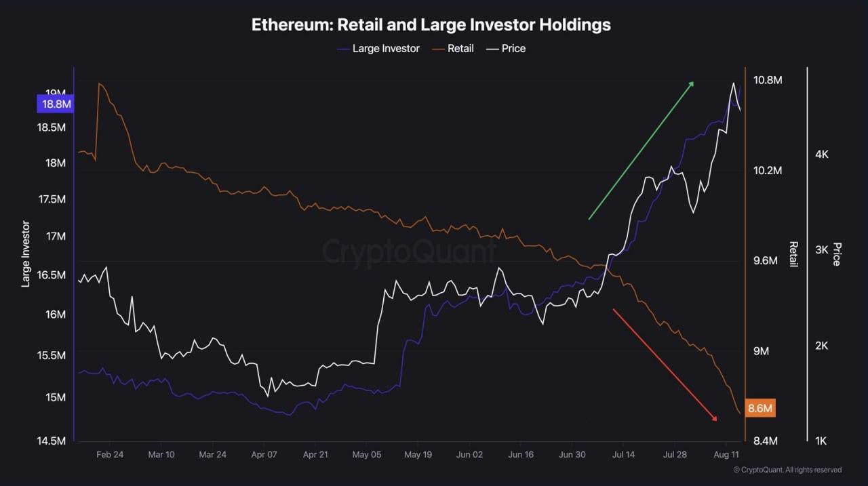Select the Aug 11 date label
The height and width of the screenshot is (486, 868).
(x=727, y=454)
